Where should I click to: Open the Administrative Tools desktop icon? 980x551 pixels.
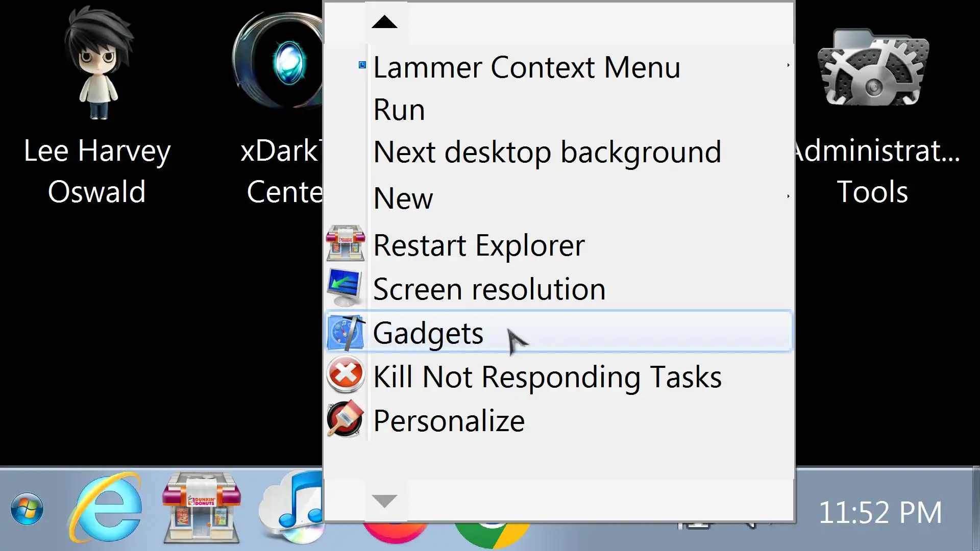pyautogui.click(x=874, y=69)
